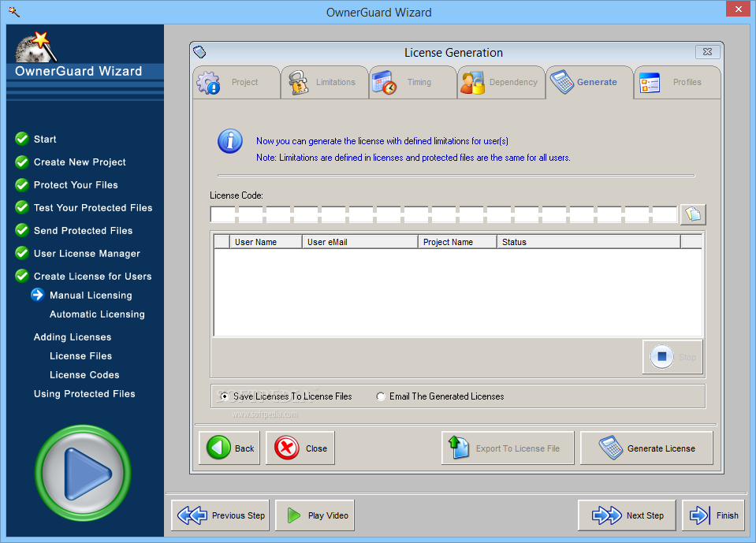Click the Project gear icon
This screenshot has width=756, height=543.
coord(208,83)
